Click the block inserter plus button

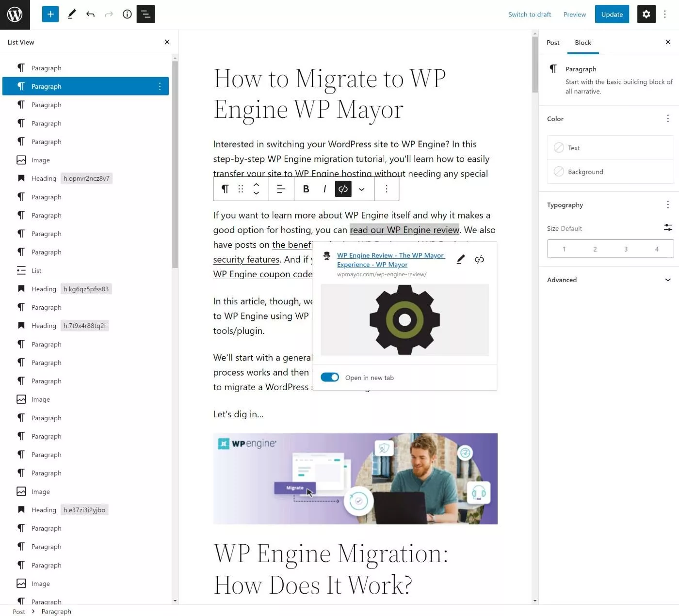50,14
